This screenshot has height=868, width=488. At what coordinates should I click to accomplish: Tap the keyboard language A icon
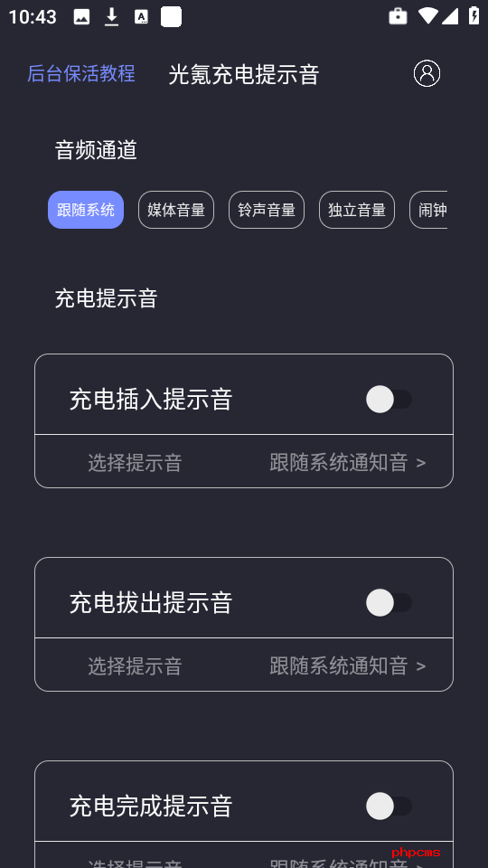(142, 16)
